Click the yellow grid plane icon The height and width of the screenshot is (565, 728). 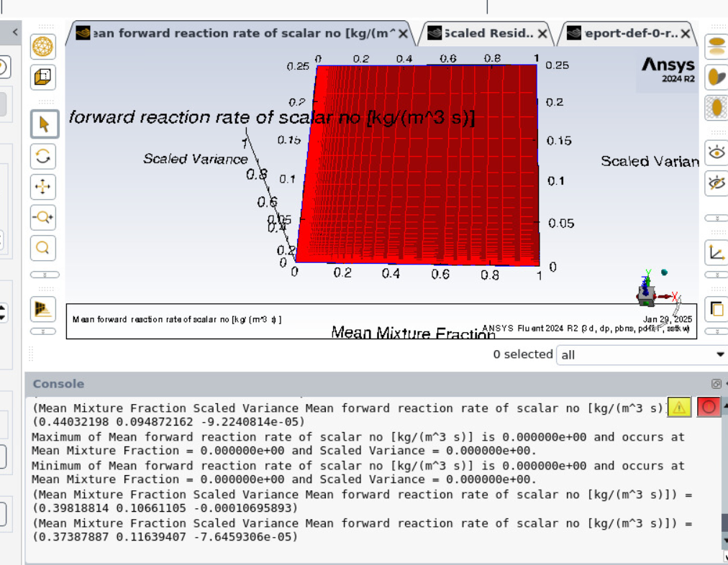[42, 309]
